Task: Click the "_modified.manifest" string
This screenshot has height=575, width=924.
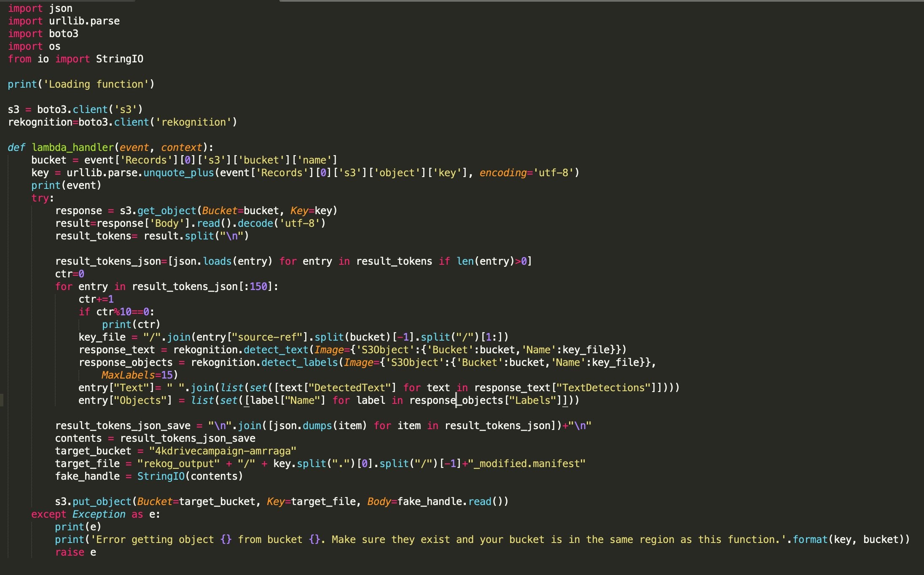Action: 526,464
